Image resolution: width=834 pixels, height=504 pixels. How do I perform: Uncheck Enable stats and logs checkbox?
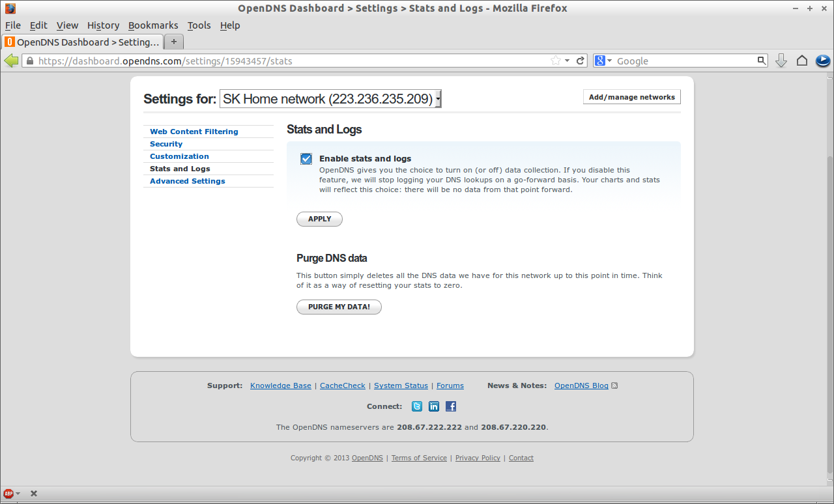(306, 159)
